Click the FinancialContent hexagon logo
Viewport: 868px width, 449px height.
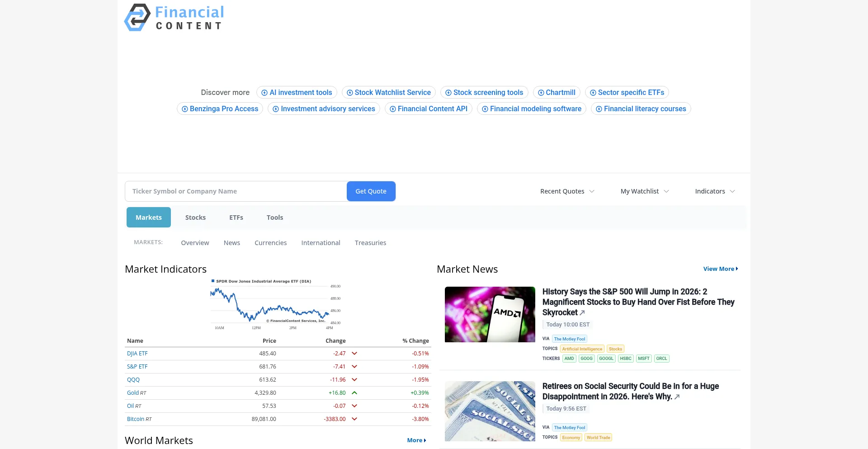[137, 17]
